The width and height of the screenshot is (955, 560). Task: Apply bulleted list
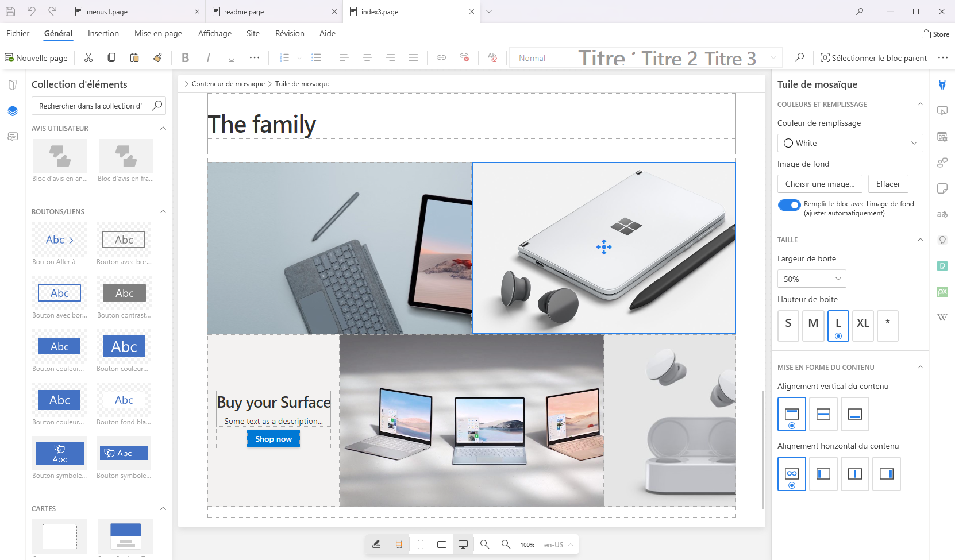316,57
